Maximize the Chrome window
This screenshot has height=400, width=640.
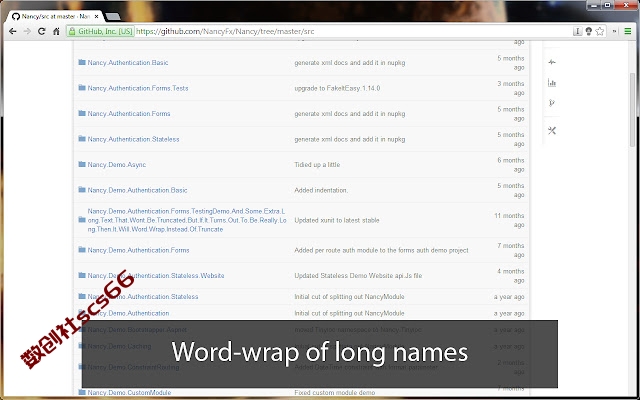(x=607, y=5)
